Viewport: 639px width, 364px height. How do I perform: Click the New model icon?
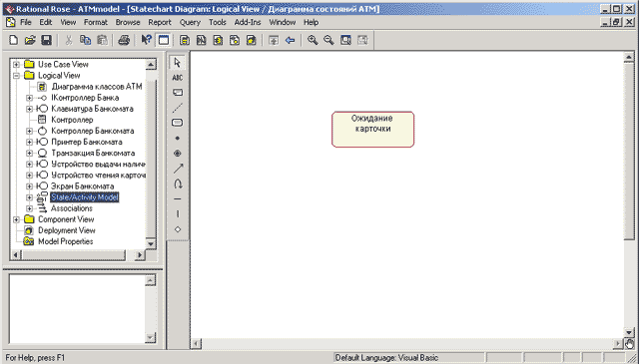click(13, 40)
